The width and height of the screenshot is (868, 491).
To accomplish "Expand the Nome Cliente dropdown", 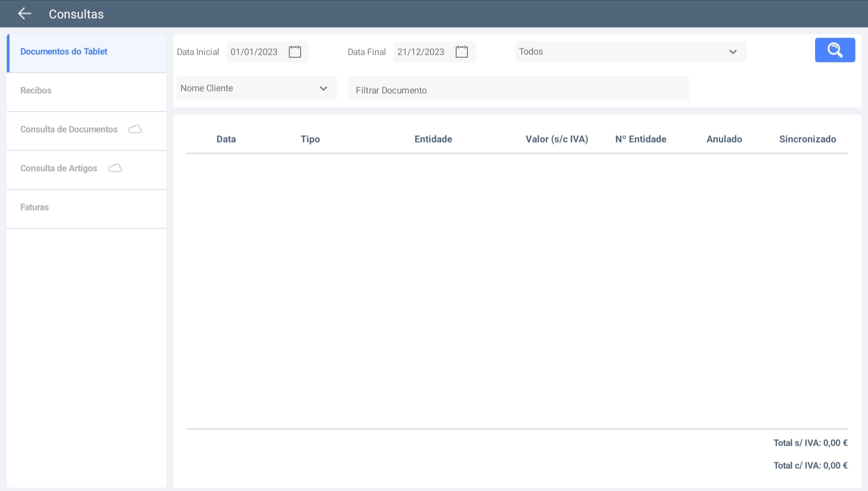I will point(256,88).
